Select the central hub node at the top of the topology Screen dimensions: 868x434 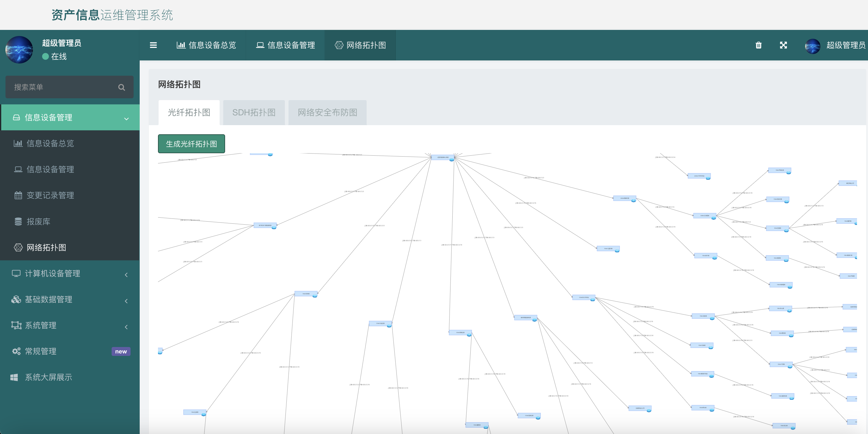(443, 157)
